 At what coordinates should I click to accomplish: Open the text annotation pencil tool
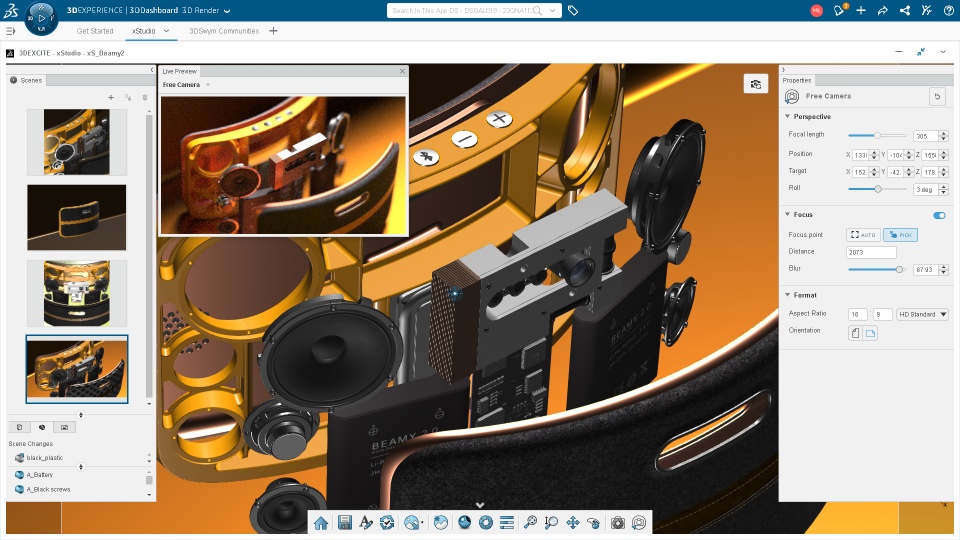click(366, 522)
